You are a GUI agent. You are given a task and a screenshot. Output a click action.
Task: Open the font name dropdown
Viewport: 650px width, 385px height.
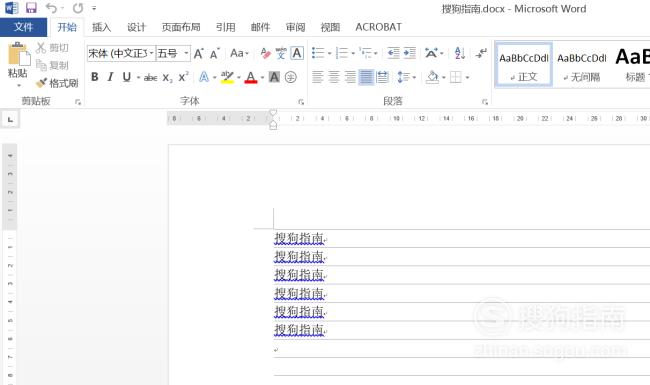tap(151, 53)
